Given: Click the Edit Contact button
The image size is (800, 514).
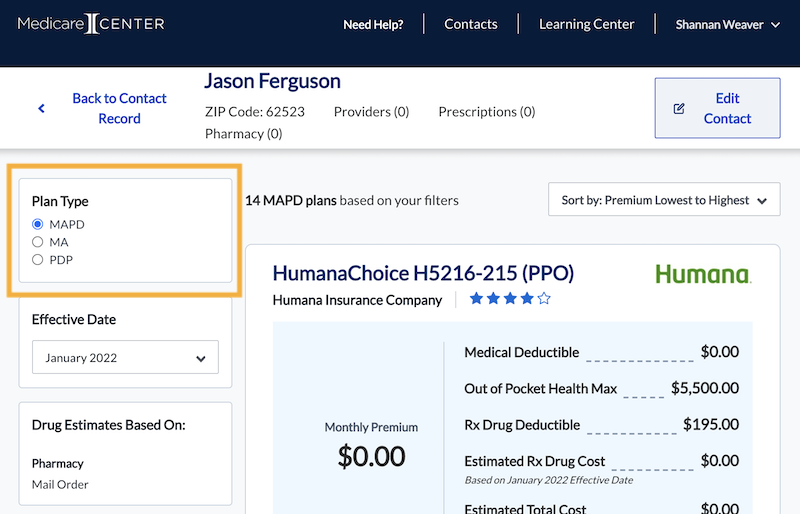Looking at the screenshot, I should 717,108.
